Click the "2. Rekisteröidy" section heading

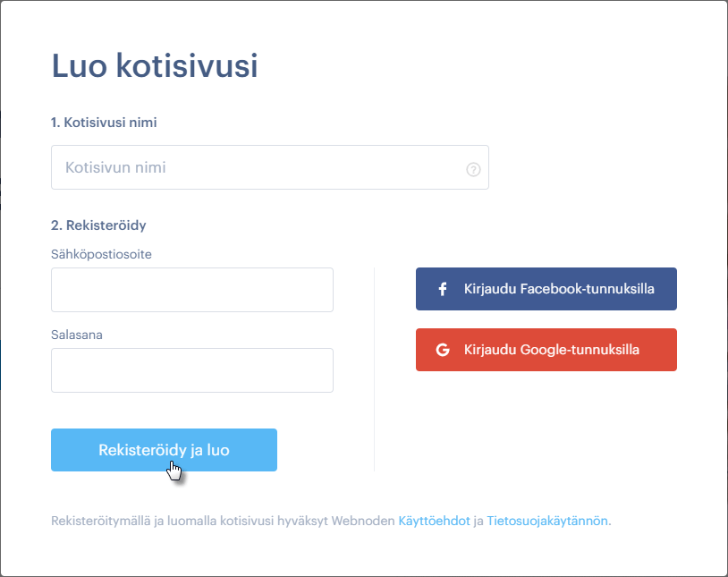tap(98, 225)
